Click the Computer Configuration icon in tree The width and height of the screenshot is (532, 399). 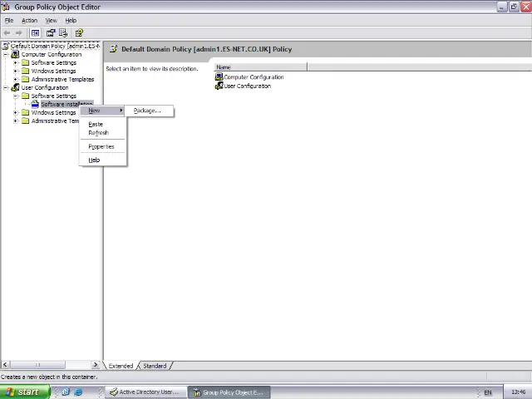[x=15, y=54]
